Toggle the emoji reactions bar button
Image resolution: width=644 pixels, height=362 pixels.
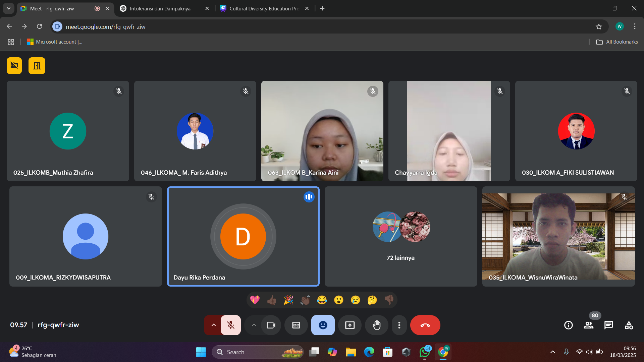click(x=323, y=325)
